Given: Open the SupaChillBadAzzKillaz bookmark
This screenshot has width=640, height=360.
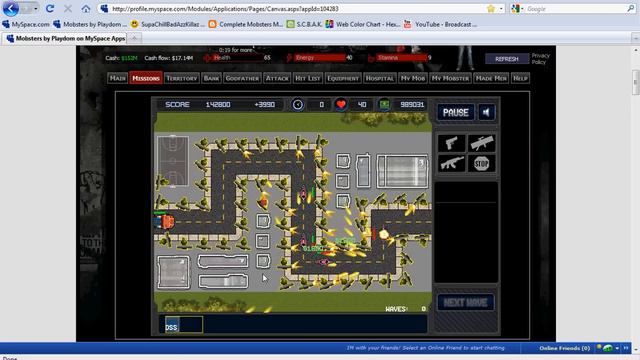Looking at the screenshot, I should point(168,24).
